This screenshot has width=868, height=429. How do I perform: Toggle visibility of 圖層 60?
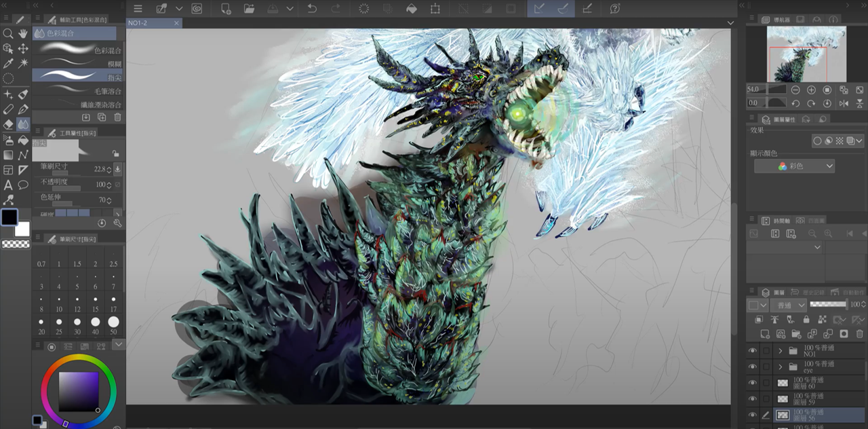(x=752, y=383)
